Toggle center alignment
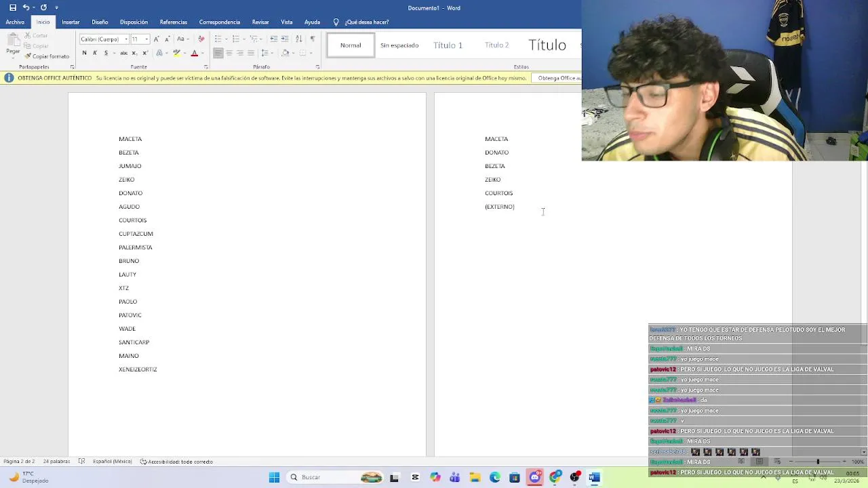 coord(229,53)
